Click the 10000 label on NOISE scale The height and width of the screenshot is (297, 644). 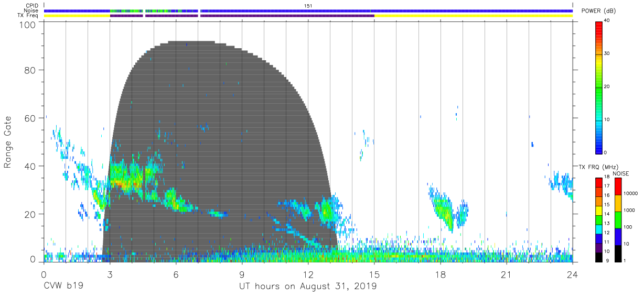pos(631,193)
